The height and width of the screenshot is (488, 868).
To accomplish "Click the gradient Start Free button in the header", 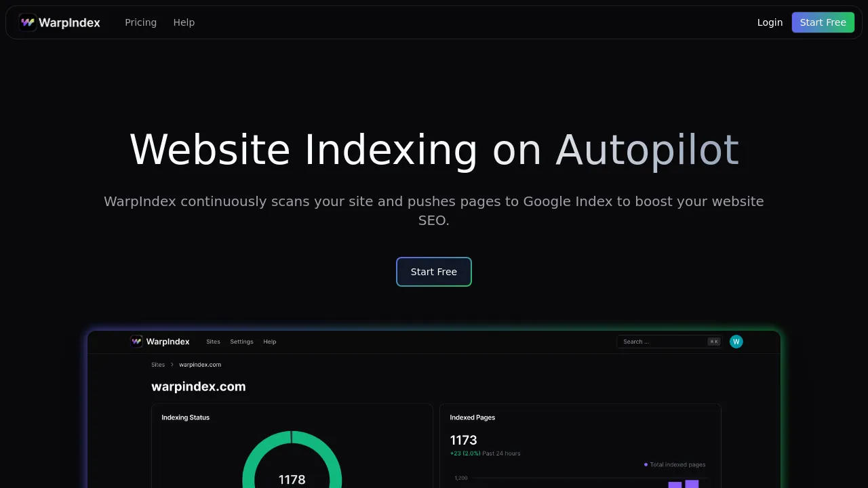I will click(x=823, y=22).
